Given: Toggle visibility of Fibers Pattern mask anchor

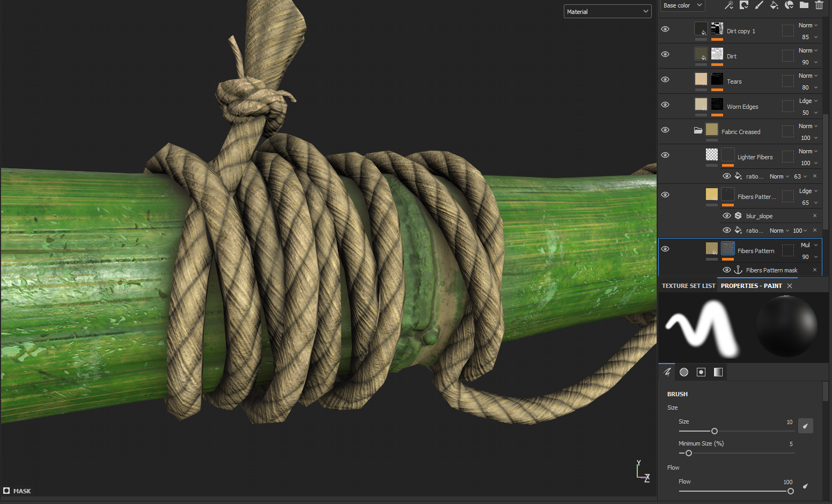Looking at the screenshot, I should point(727,270).
